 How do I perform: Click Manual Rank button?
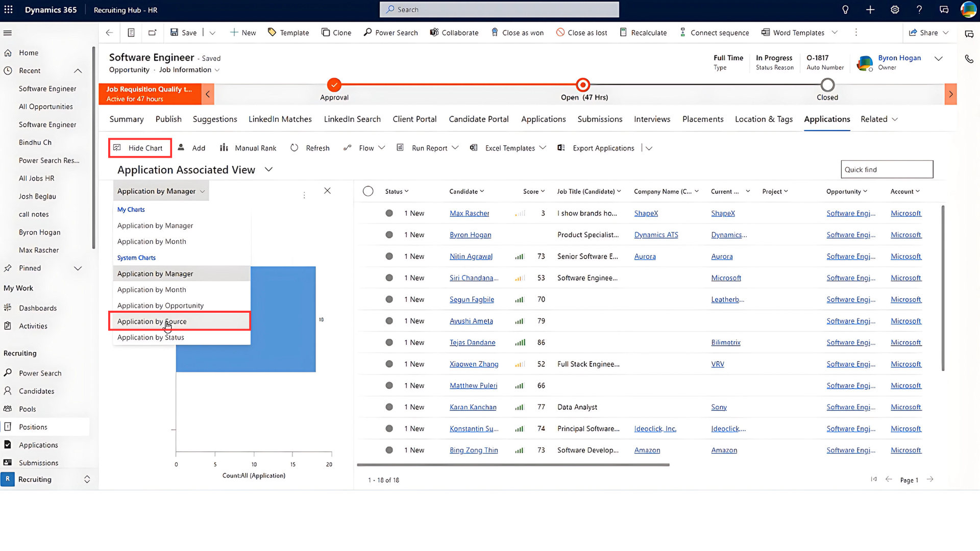[x=248, y=148]
